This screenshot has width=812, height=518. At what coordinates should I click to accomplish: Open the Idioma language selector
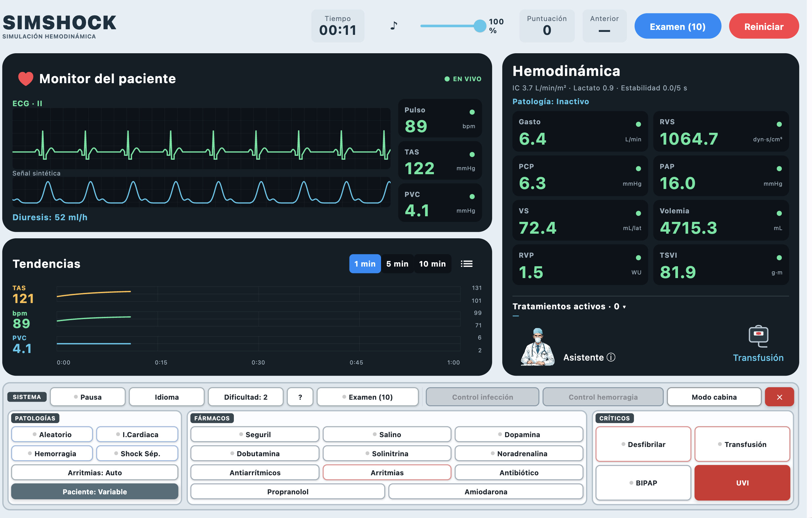pyautogui.click(x=167, y=397)
